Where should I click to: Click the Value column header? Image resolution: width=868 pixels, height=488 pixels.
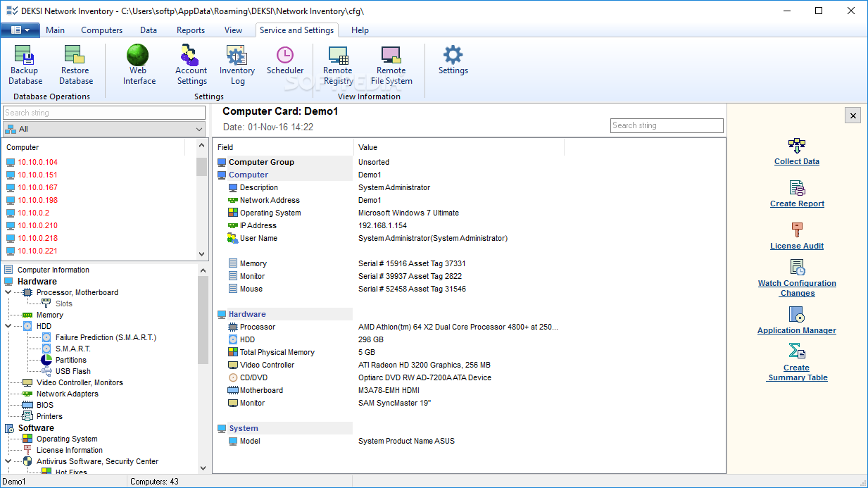coord(458,147)
